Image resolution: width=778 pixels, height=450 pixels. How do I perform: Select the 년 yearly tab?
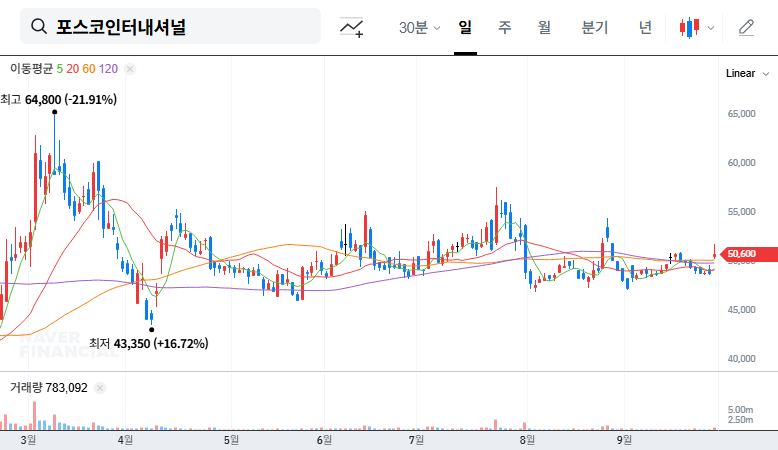(645, 27)
